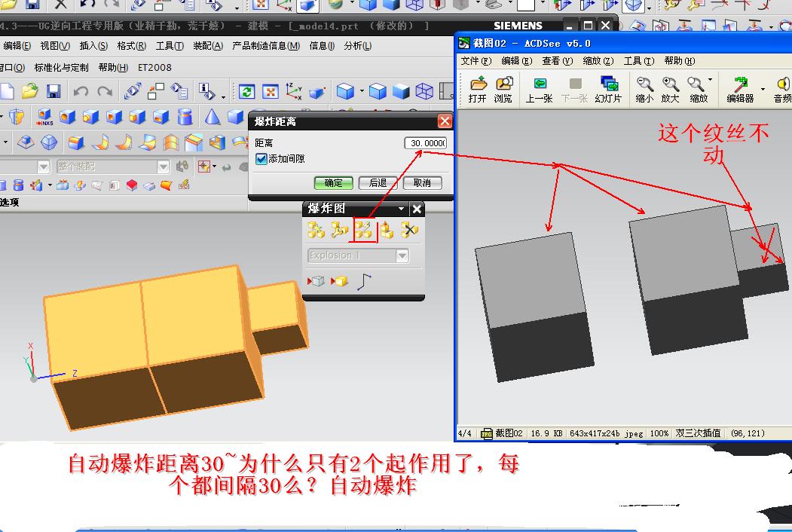Undo the last action in NX
Viewport: 792px width, 532px height.
point(81,91)
